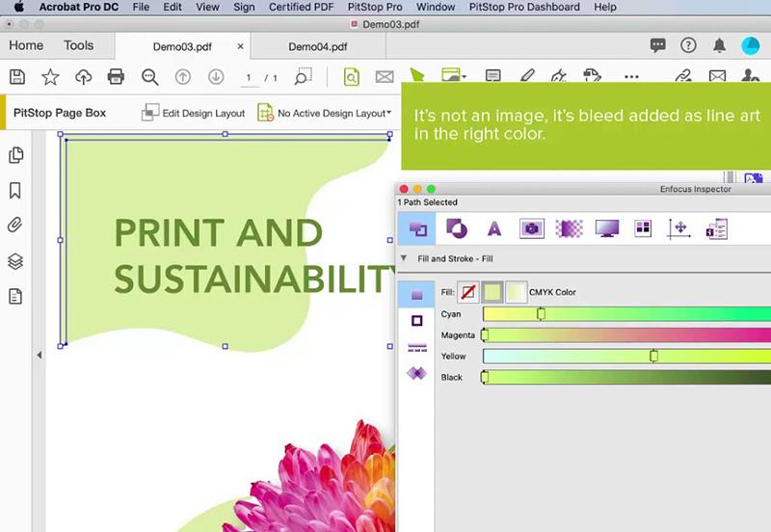Click the Edit Design Layout button
The image size is (771, 532).
pos(193,114)
